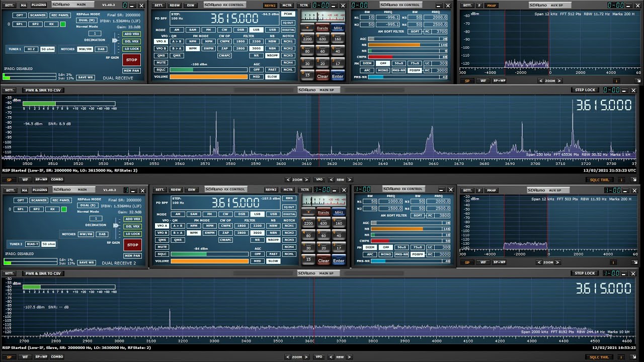The height and width of the screenshot is (362, 644).
Task: Click the 160 band key on Tuner 1 keypad
Action: click(x=338, y=39)
